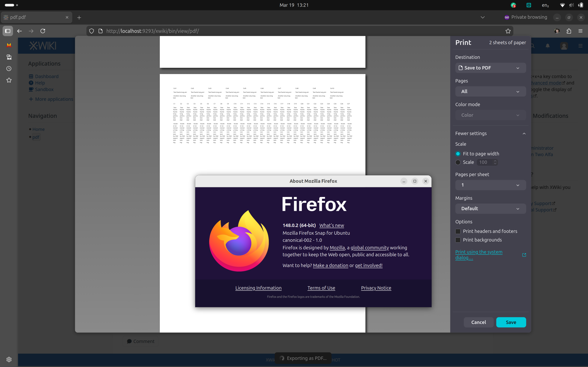Open the Firefox hamburger application menu
Viewport: 588px width, 367px height.
click(580, 31)
